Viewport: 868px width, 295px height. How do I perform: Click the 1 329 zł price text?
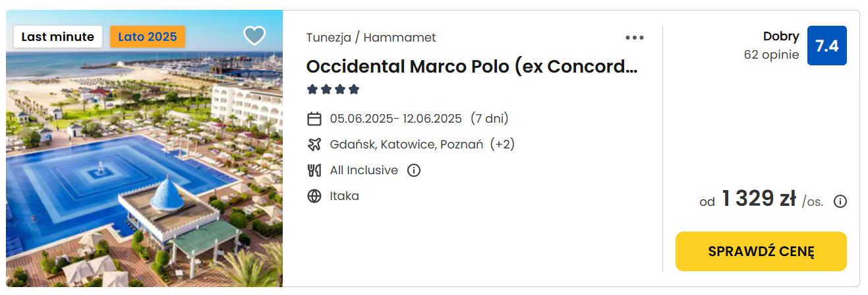coord(759,198)
